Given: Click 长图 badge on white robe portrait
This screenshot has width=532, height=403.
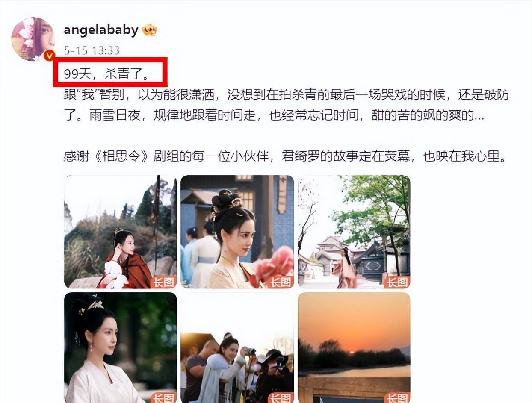Looking at the screenshot, I should pos(164,398).
